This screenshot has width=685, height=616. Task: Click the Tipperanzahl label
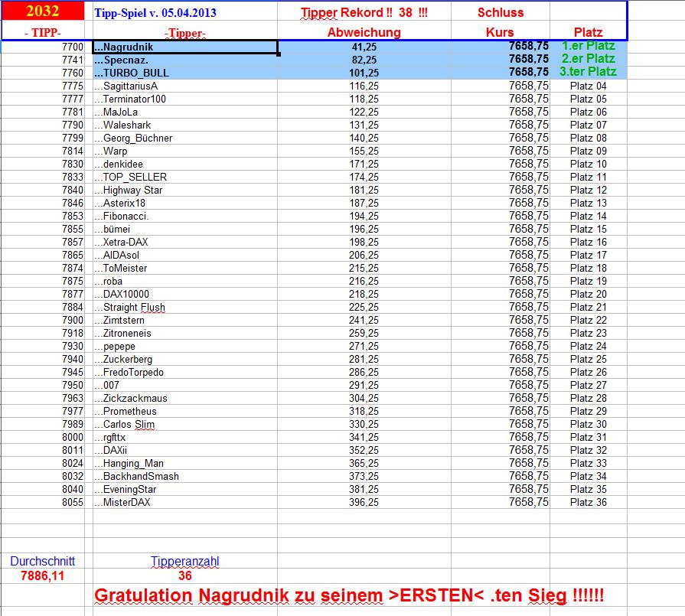(x=184, y=562)
